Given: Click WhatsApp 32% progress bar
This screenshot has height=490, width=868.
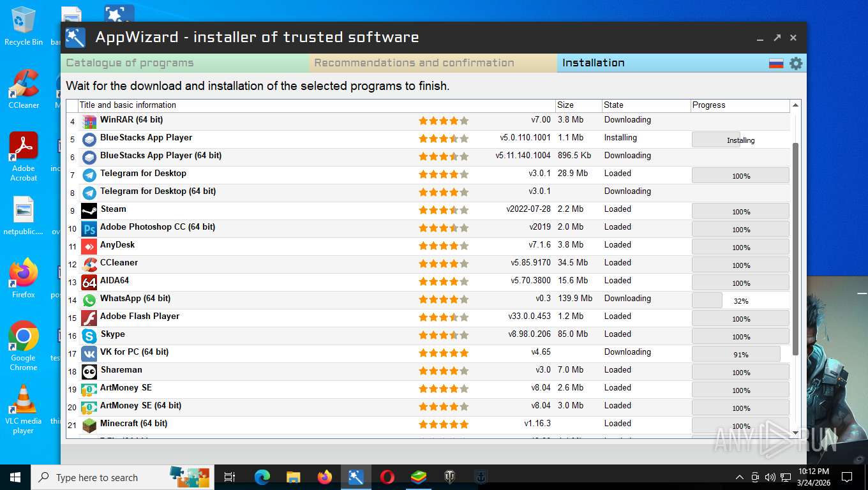Looking at the screenshot, I should [740, 301].
